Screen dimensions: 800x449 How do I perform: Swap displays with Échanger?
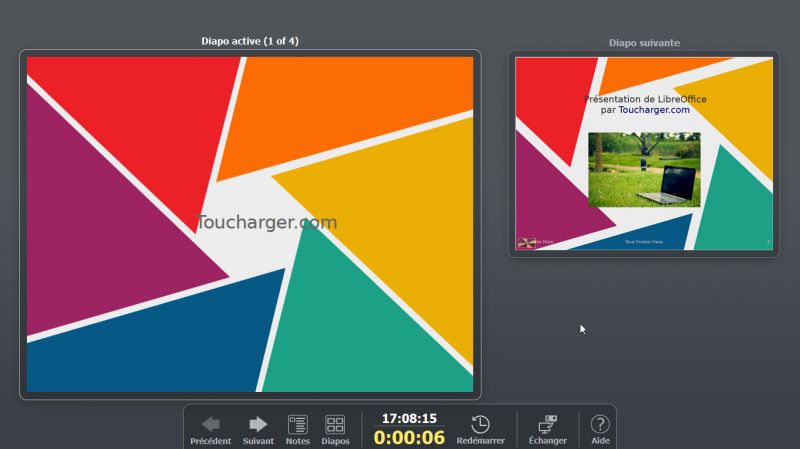(x=547, y=430)
